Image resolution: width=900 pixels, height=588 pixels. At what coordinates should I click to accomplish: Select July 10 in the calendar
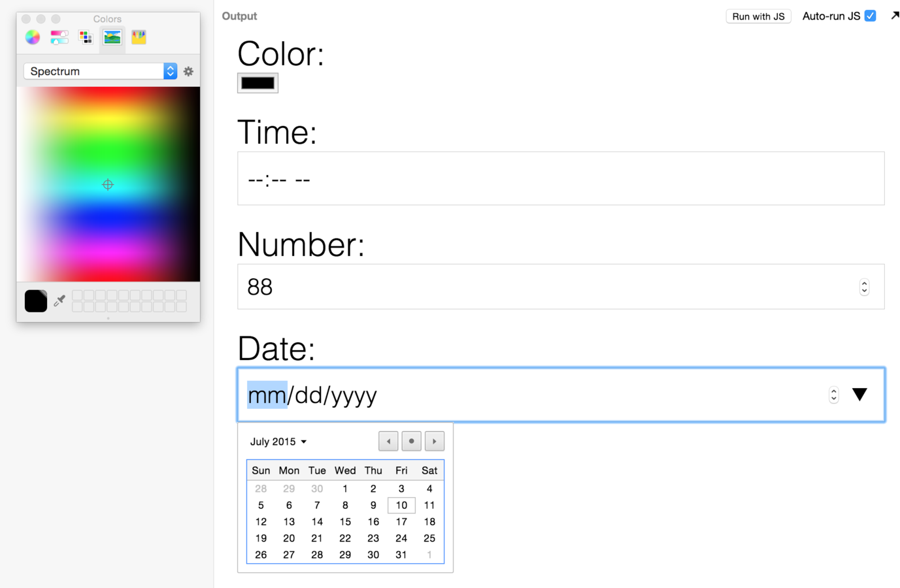click(x=401, y=505)
